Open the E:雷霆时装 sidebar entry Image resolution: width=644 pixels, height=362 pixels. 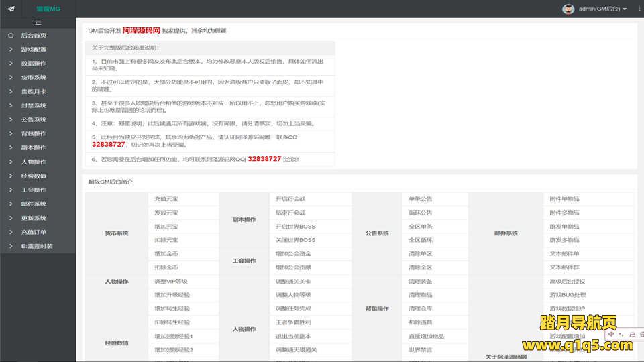[x=36, y=246]
